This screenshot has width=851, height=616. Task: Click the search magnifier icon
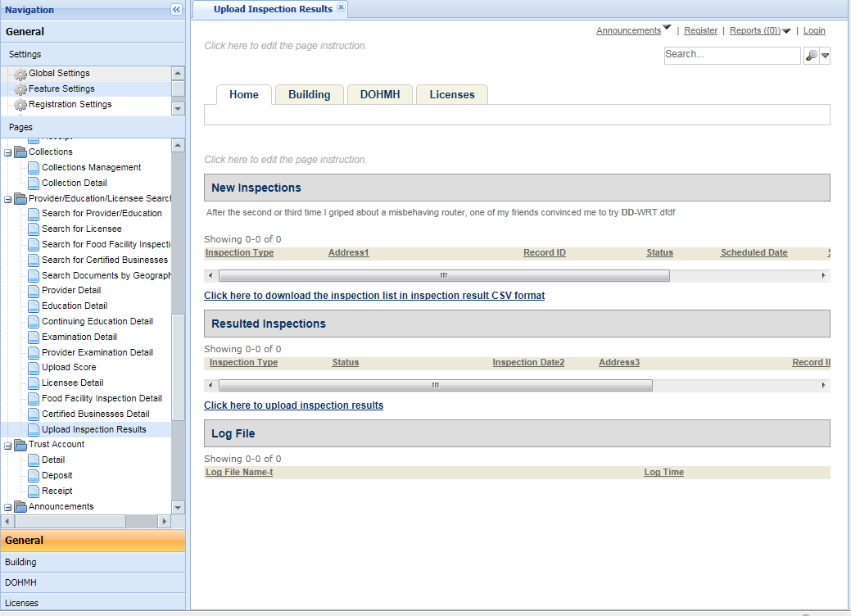tap(811, 56)
